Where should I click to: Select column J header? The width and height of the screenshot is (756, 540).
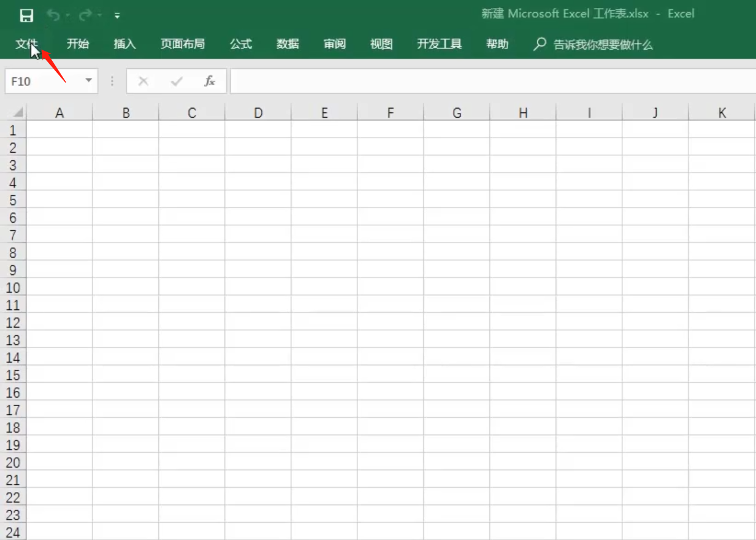655,112
